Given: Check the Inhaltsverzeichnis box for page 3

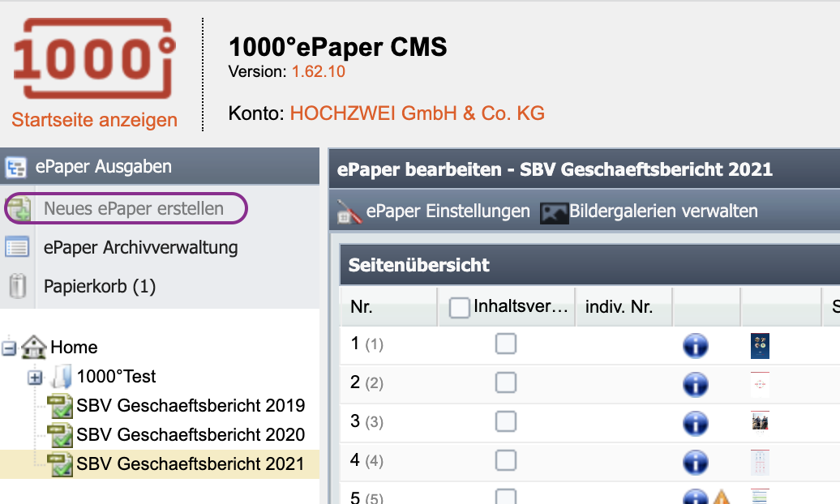Looking at the screenshot, I should [x=506, y=422].
